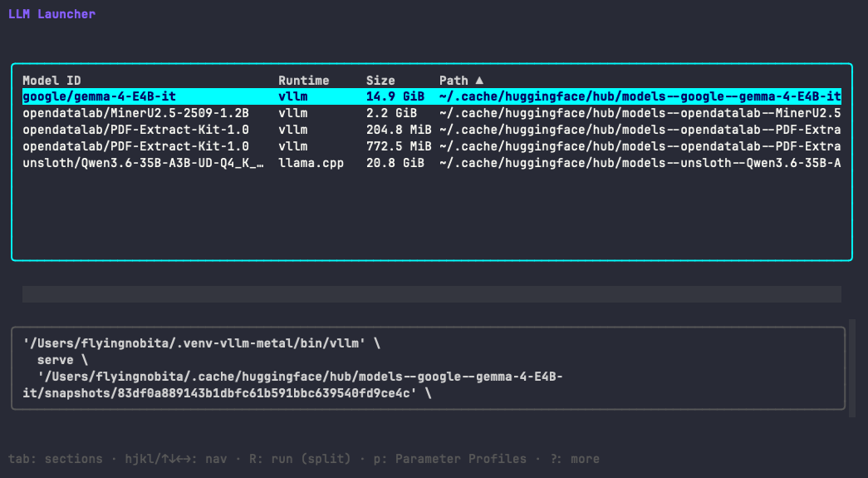
Task: Click the ascending sort arrow beside Path
Action: coord(479,81)
